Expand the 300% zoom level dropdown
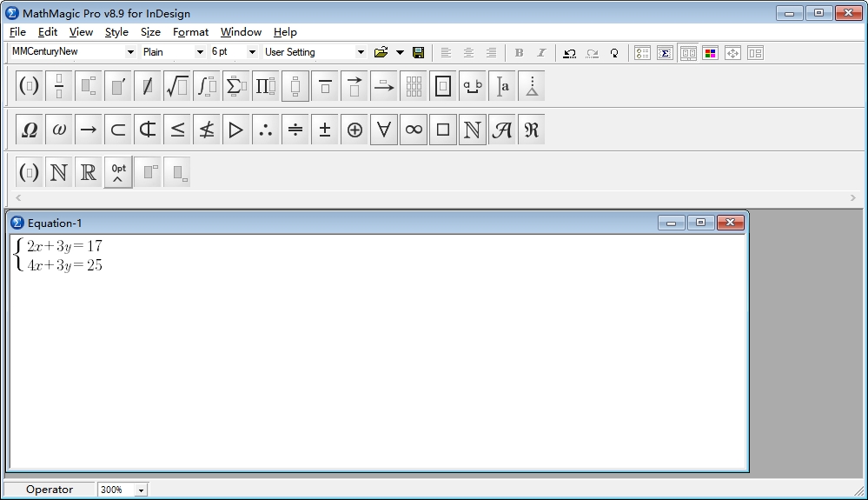The width and height of the screenshot is (868, 500). pos(141,490)
